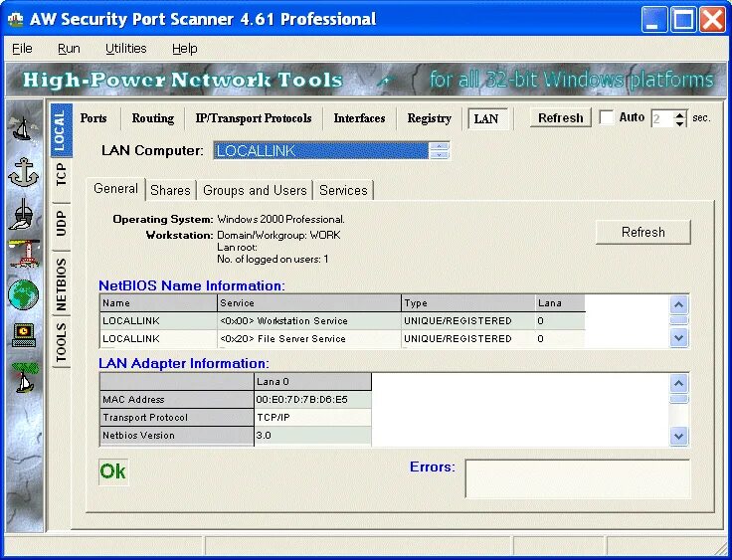Click the sailboat icon at top of sidebar
Image resolution: width=732 pixels, height=560 pixels.
[x=22, y=128]
